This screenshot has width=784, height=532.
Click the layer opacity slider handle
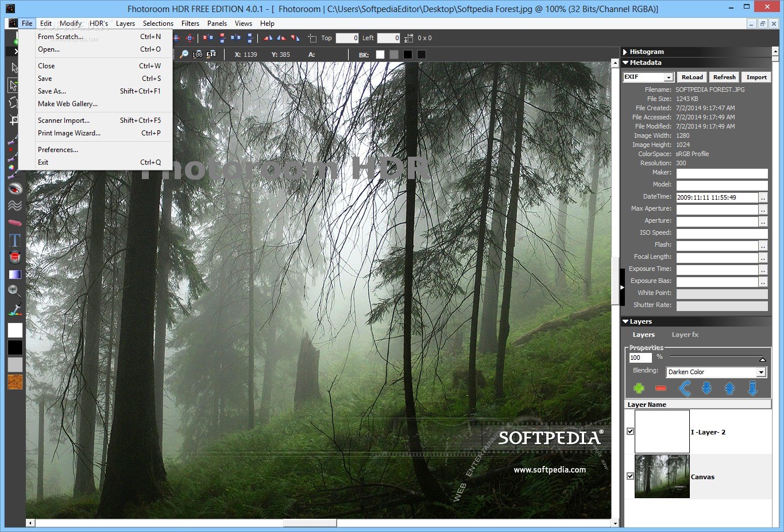point(762,359)
